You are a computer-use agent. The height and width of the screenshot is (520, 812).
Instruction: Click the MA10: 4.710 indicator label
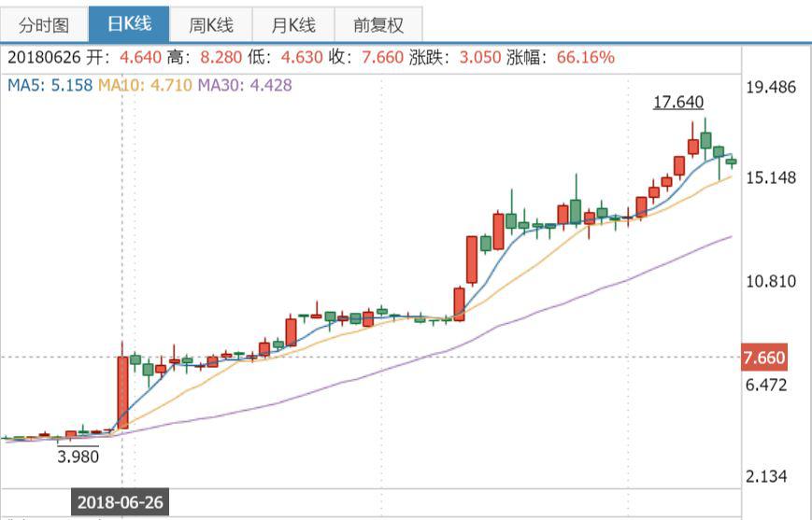[x=145, y=86]
